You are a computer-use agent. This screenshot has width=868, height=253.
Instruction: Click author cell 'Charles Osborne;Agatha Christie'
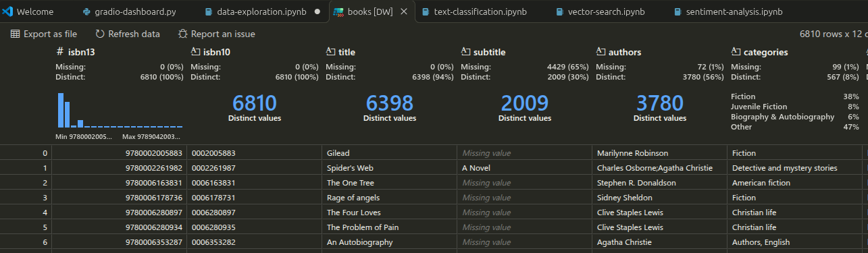coord(659,168)
